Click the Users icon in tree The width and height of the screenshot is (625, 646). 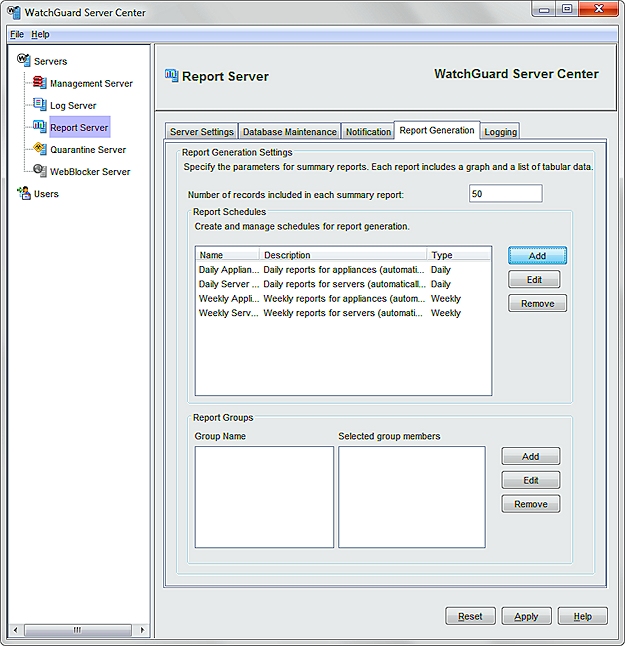pos(23,193)
